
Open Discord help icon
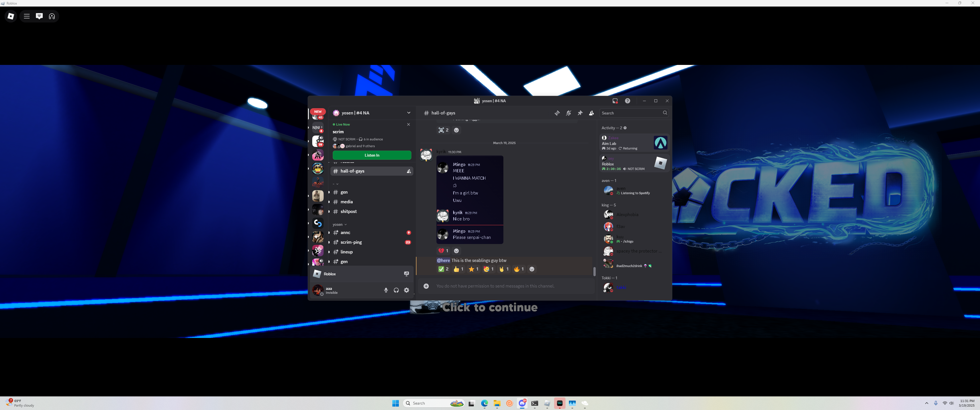pos(627,101)
